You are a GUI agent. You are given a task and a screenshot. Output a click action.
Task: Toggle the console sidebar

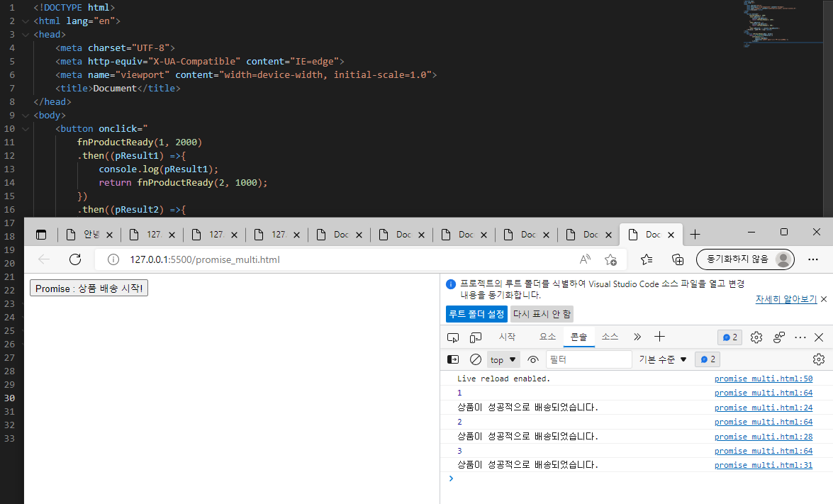(453, 359)
